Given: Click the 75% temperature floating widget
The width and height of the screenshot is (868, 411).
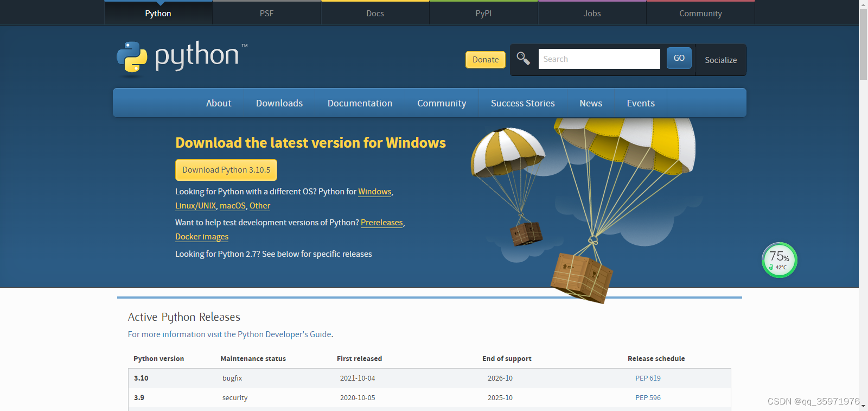Looking at the screenshot, I should [x=779, y=260].
